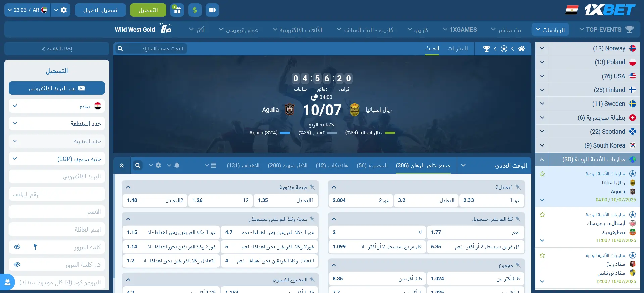644x293 pixels.
Task: Open the bell notifications icon in markets bar
Action: (x=177, y=165)
